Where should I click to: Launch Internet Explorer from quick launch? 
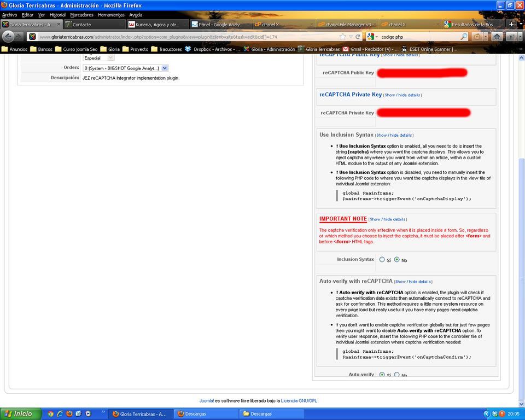click(x=60, y=414)
